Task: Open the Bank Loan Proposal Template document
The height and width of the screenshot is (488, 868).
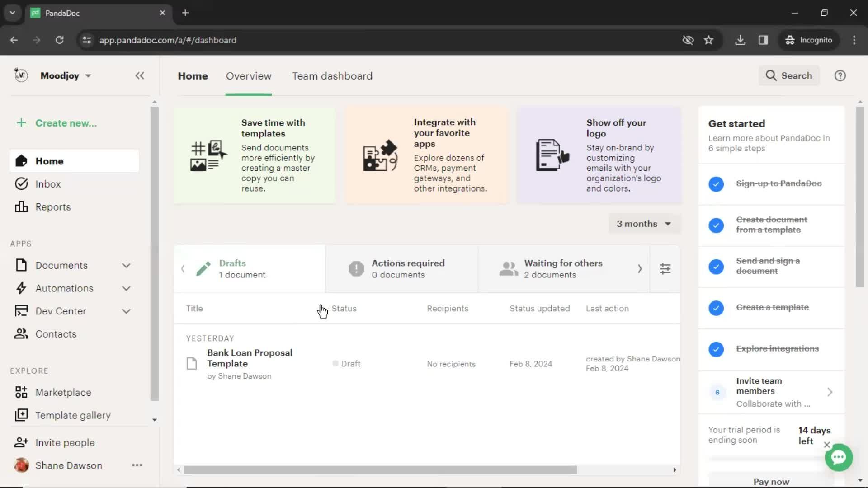Action: click(250, 358)
